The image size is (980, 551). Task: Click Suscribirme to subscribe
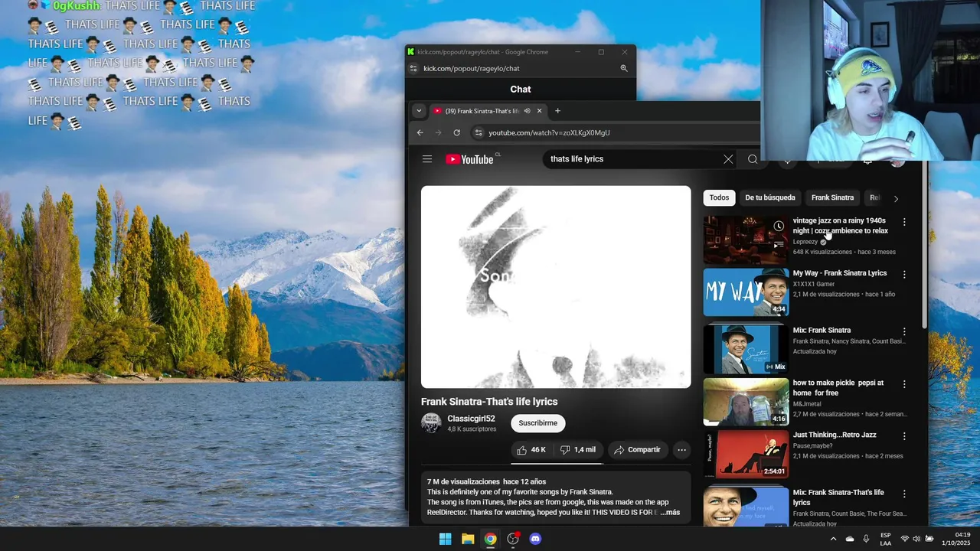coord(538,423)
